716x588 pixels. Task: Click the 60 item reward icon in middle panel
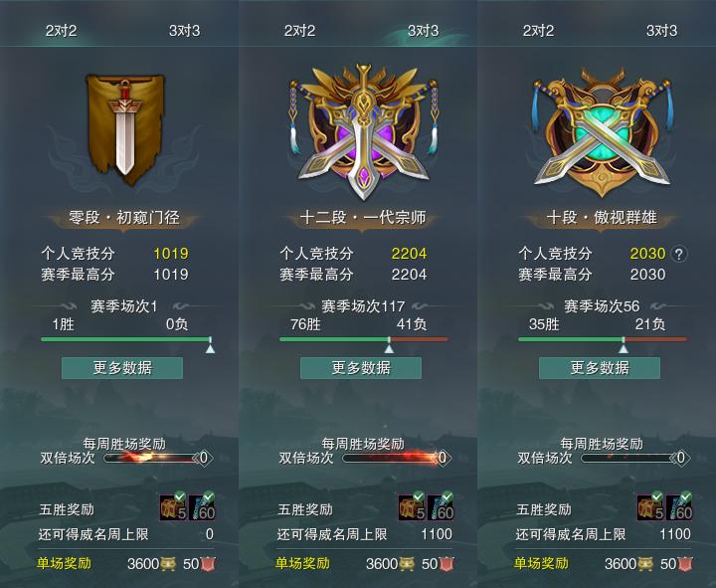pyautogui.click(x=441, y=506)
